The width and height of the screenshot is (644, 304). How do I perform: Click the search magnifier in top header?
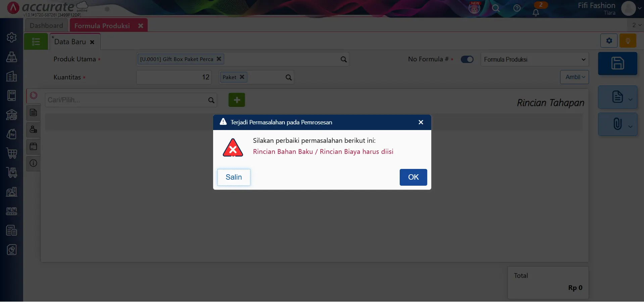496,8
